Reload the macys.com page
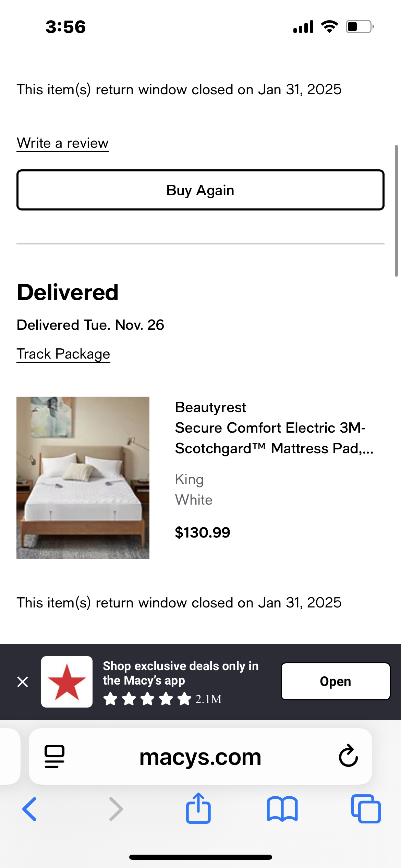Screen dimensions: 401x868 [x=348, y=756]
